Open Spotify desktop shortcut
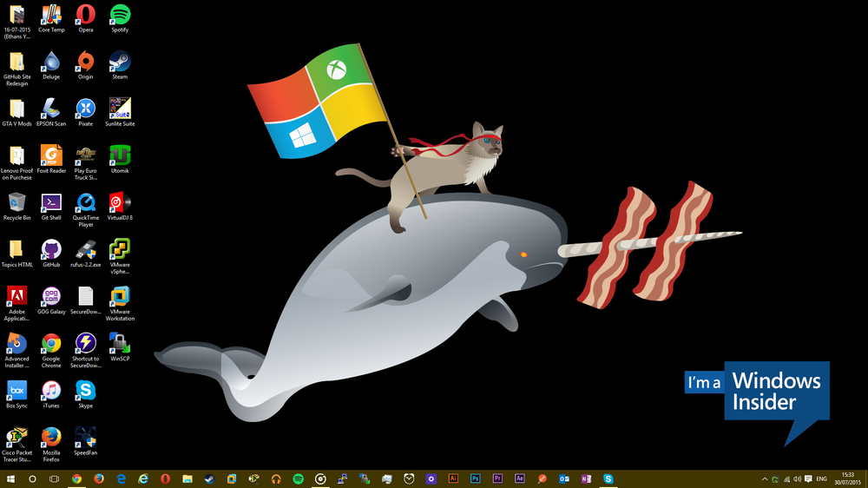 120,18
